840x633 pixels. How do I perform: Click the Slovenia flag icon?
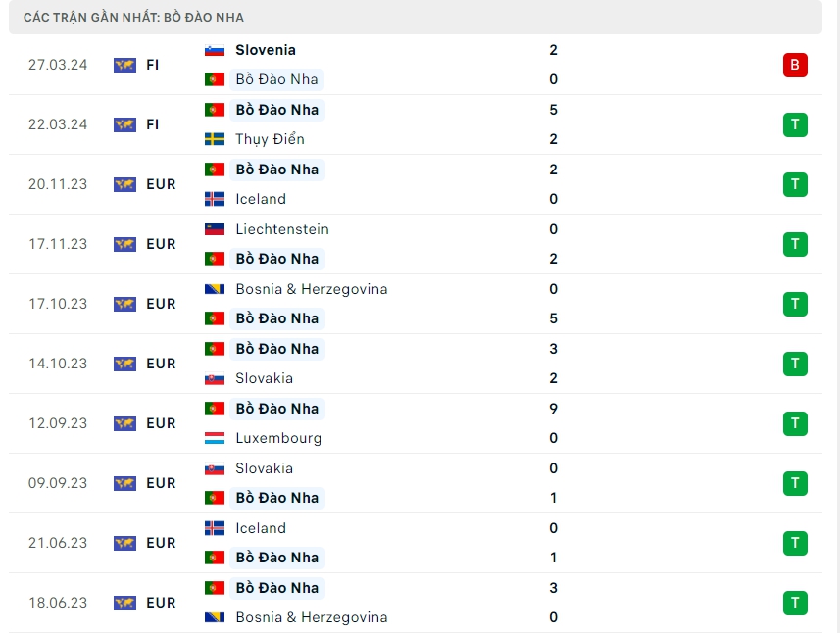click(215, 50)
